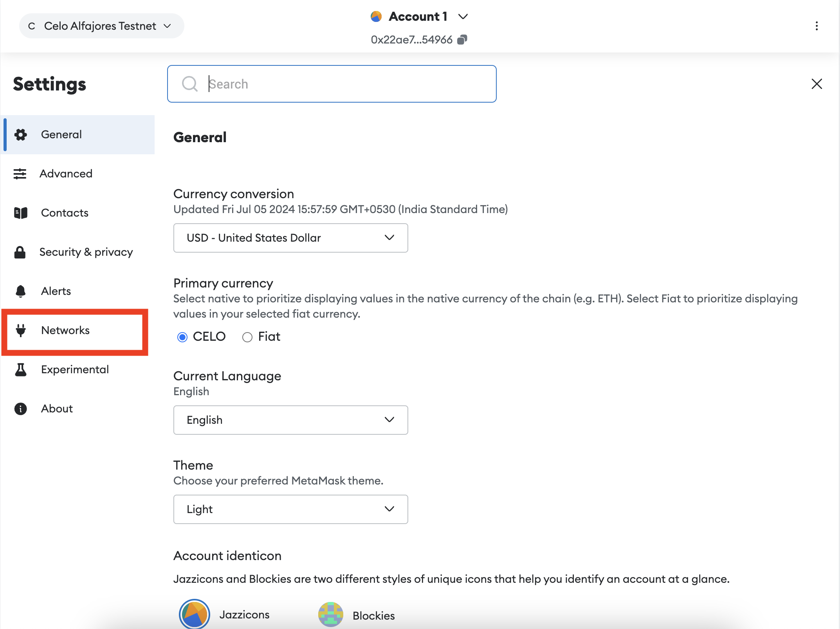The width and height of the screenshot is (840, 629).
Task: Switch to the Contacts settings tab
Action: click(65, 213)
